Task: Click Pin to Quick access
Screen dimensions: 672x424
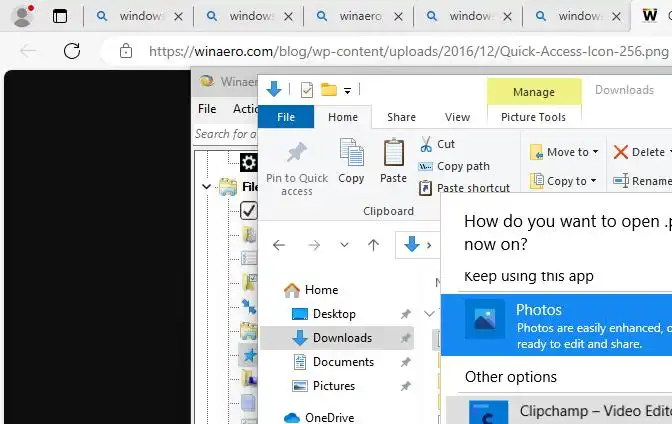Action: (297, 168)
